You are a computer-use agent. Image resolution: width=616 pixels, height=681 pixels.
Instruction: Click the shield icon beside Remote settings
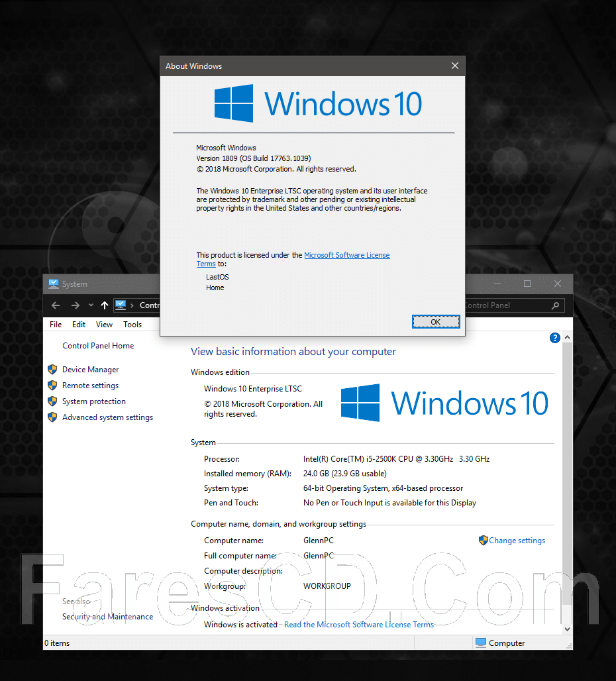[x=52, y=386]
